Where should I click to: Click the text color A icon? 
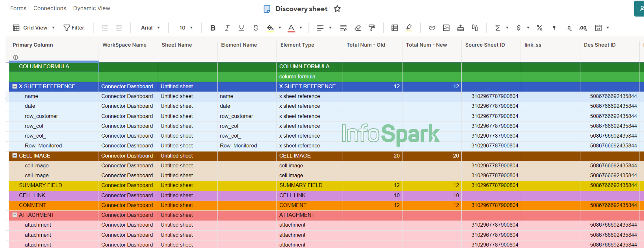tap(291, 28)
